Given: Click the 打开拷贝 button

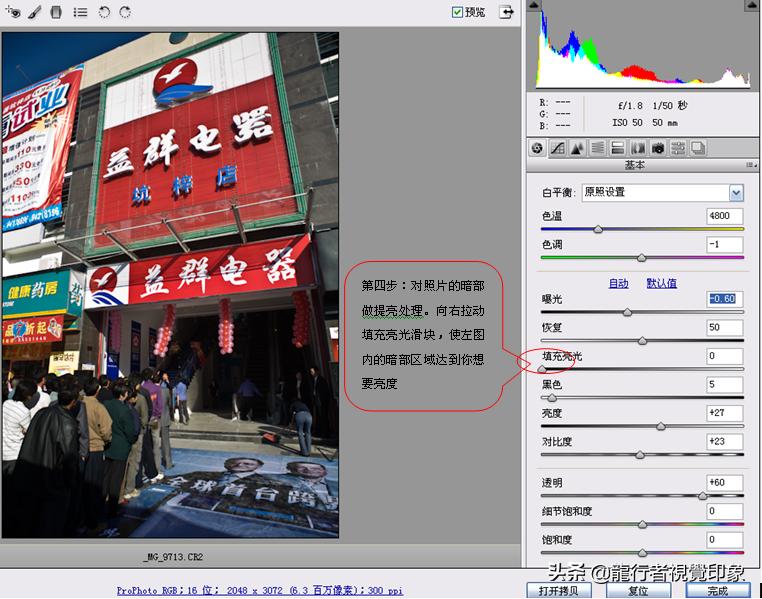Looking at the screenshot, I should coord(559,591).
